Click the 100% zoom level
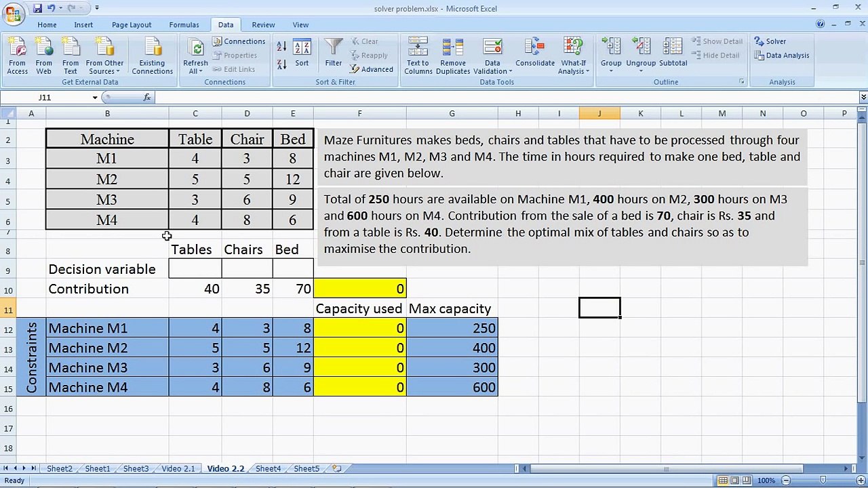This screenshot has width=868, height=488. 766,481
